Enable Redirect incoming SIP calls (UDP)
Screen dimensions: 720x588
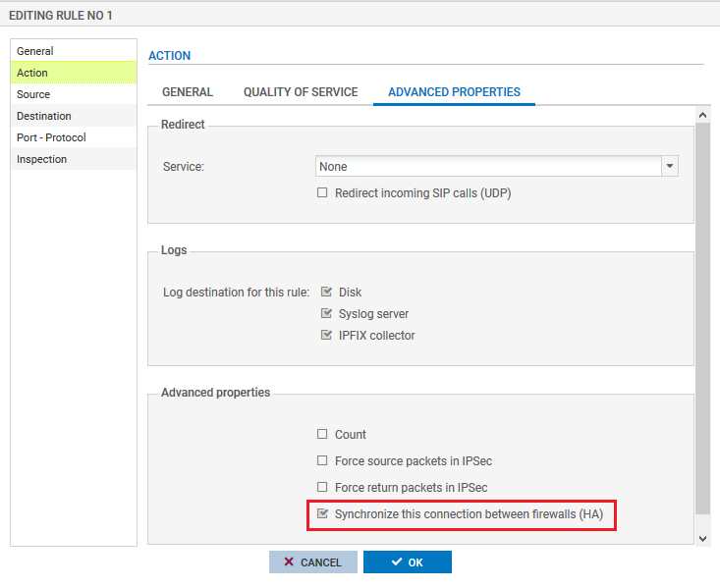(322, 193)
